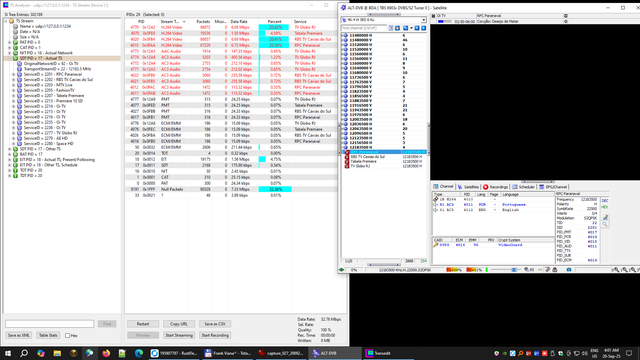640x360 pixels.
Task: Select the PID 4770 H.264 Video row
Action: click(231, 27)
